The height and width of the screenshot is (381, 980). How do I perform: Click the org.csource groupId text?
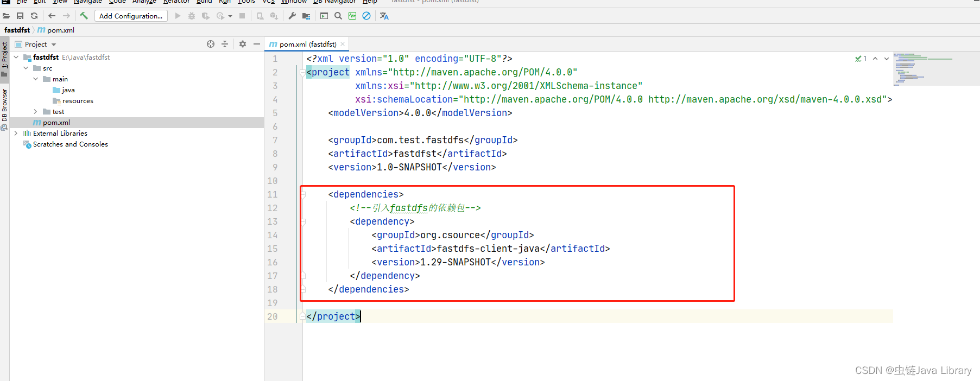tap(450, 235)
